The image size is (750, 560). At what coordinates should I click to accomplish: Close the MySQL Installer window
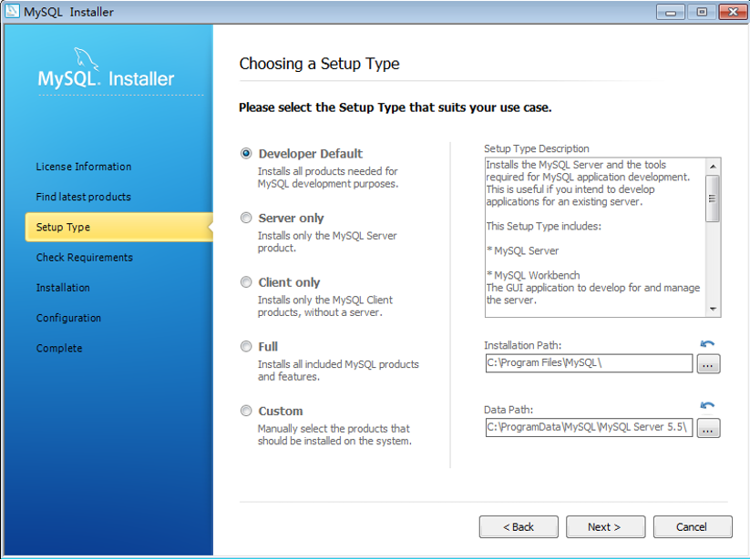(733, 12)
